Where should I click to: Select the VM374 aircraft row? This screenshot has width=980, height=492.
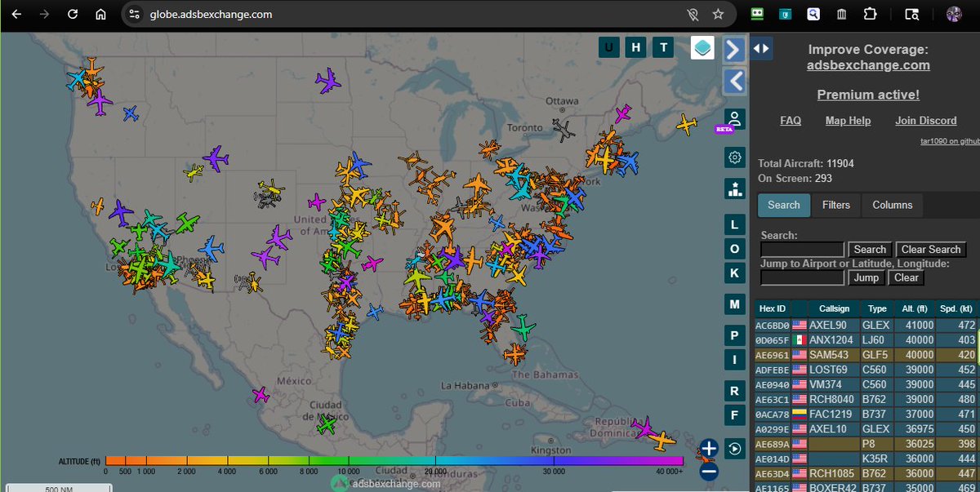tap(866, 384)
